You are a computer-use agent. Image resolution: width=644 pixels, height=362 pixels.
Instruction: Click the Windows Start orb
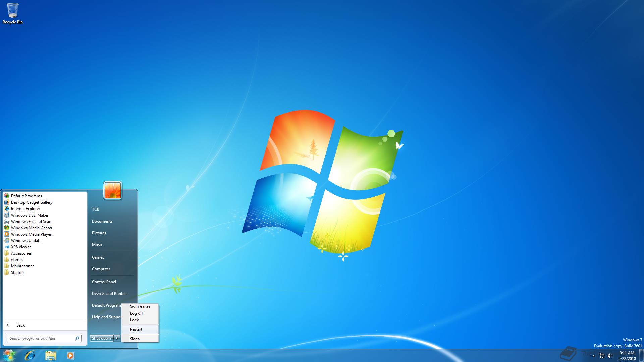(x=9, y=355)
